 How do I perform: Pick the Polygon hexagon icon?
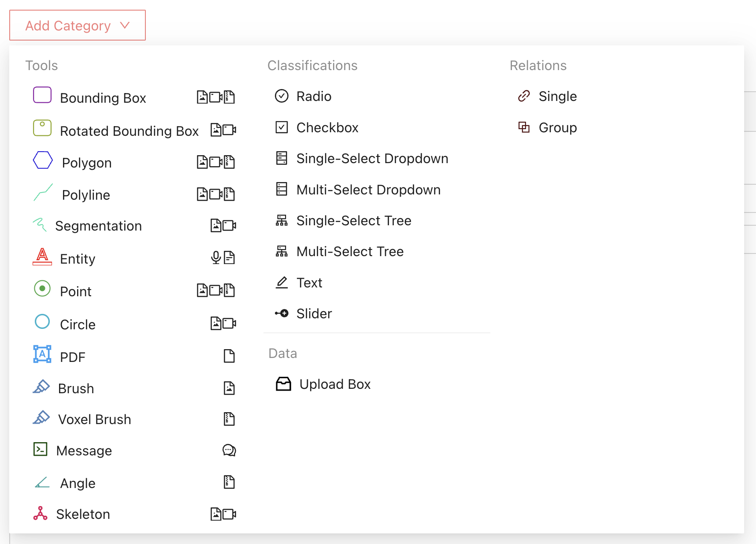[43, 160]
